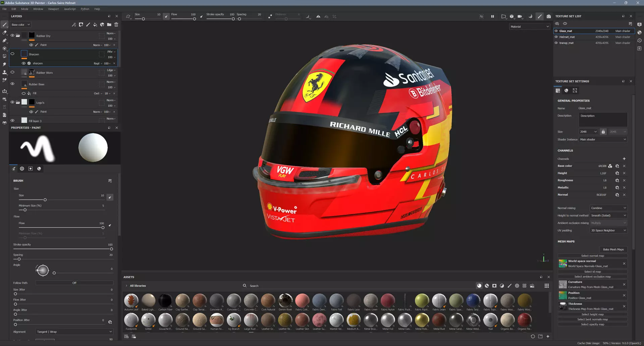Click Select height map button
644x346 pixels.
[592, 314]
